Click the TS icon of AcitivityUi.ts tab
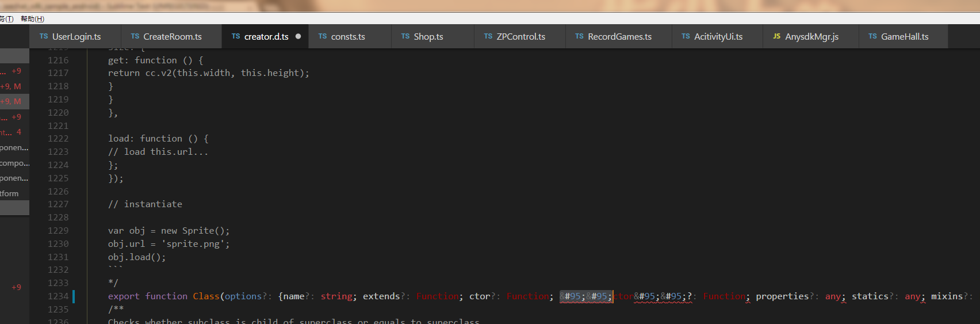Viewport: 980px width, 324px height. click(x=686, y=36)
